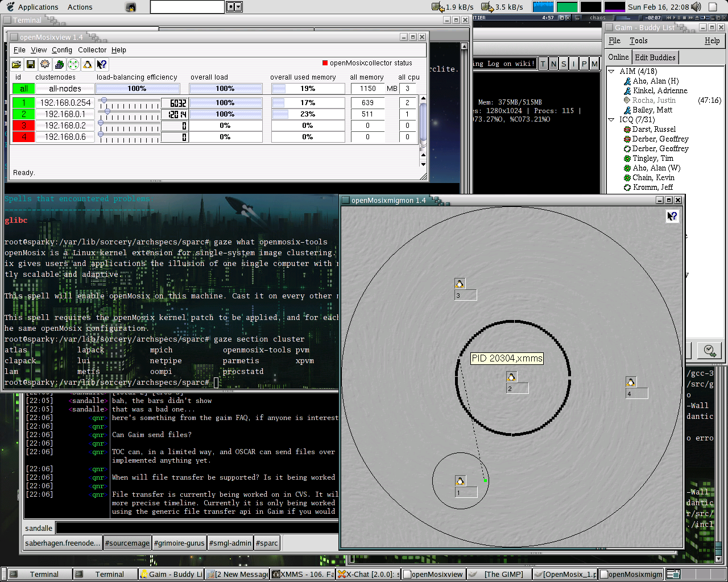The width and height of the screenshot is (728, 582).
Task: Launch the migration monitor circle icon
Action: pyautogui.click(x=73, y=65)
